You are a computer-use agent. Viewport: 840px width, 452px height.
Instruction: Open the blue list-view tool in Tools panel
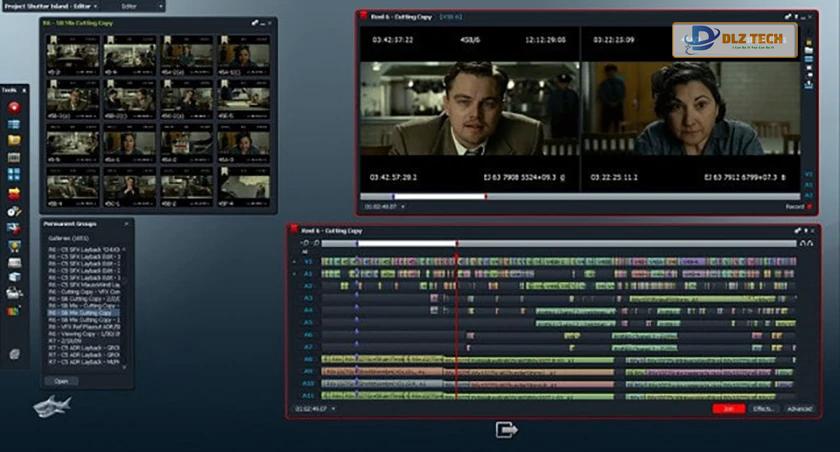pos(14,124)
